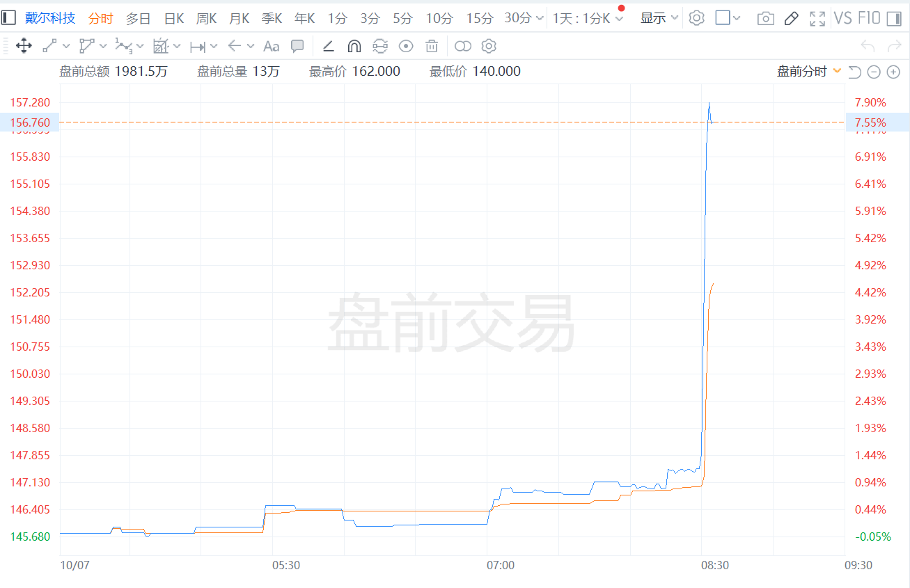910x588 pixels.
Task: Toggle the magnet snap mode
Action: [354, 47]
